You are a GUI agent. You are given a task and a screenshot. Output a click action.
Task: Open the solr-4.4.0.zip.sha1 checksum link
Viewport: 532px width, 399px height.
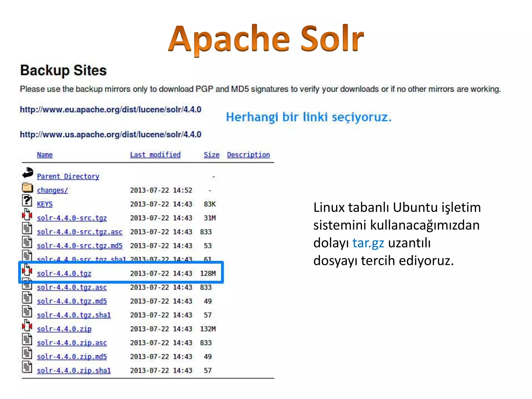tap(74, 370)
